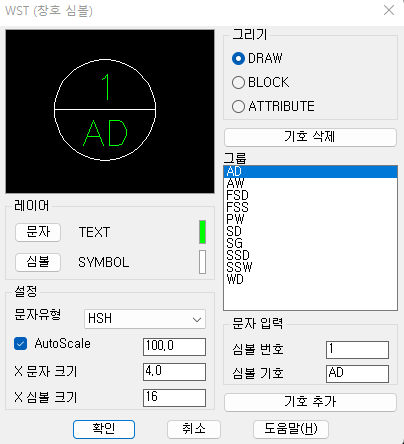Click the 심볼 layer button

38,262
